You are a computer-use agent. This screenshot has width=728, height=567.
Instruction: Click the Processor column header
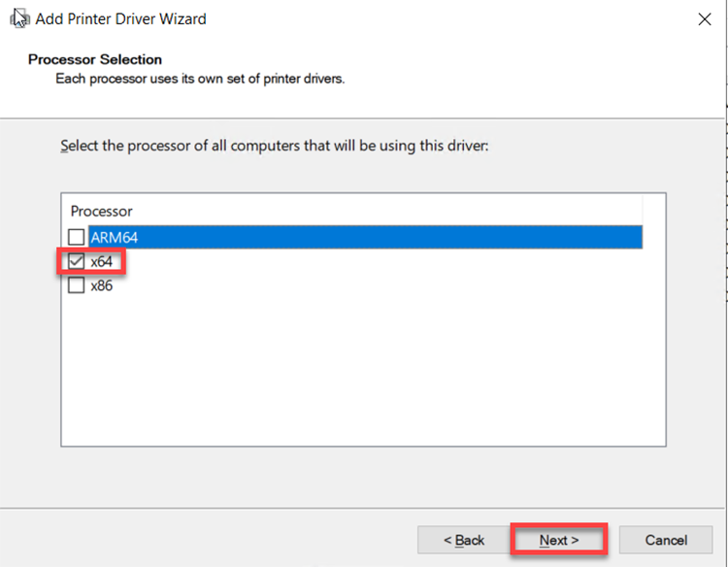[102, 211]
